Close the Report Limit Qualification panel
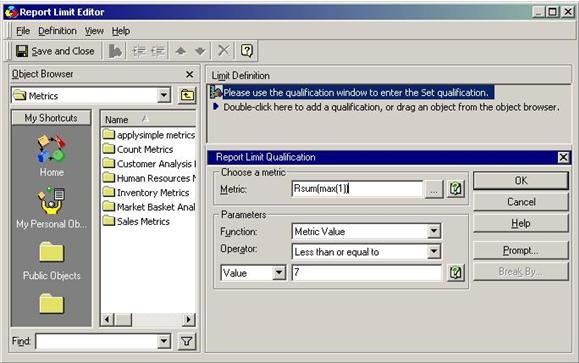The image size is (579, 363). pyautogui.click(x=563, y=157)
